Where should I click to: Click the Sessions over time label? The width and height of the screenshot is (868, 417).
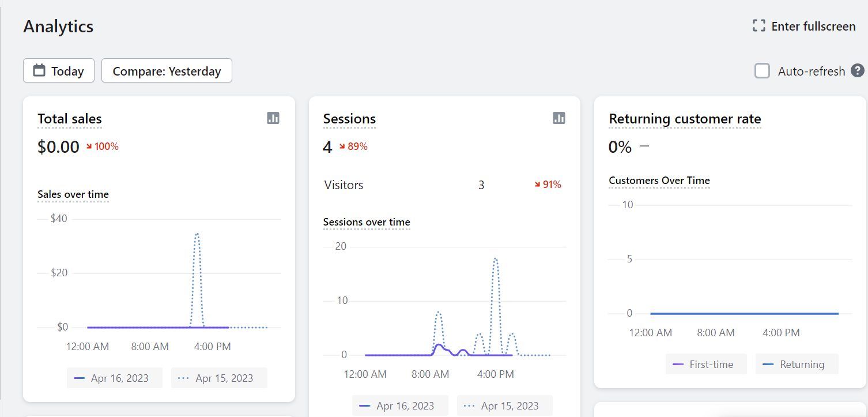[x=367, y=222]
